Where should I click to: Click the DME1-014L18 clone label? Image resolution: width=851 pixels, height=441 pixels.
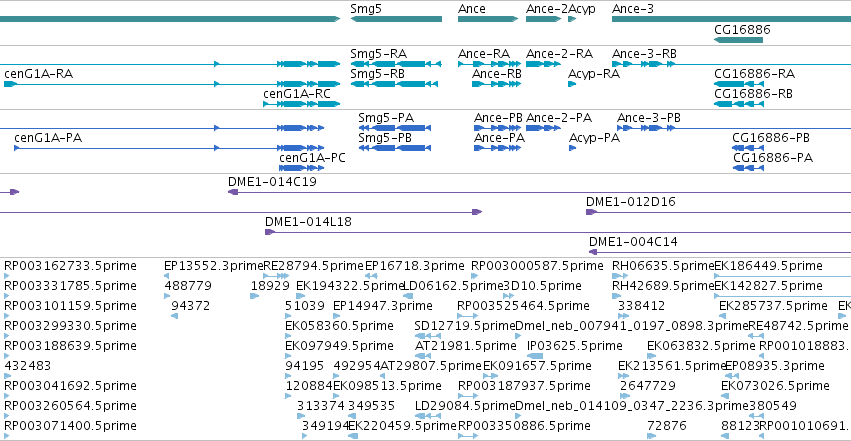308,222
